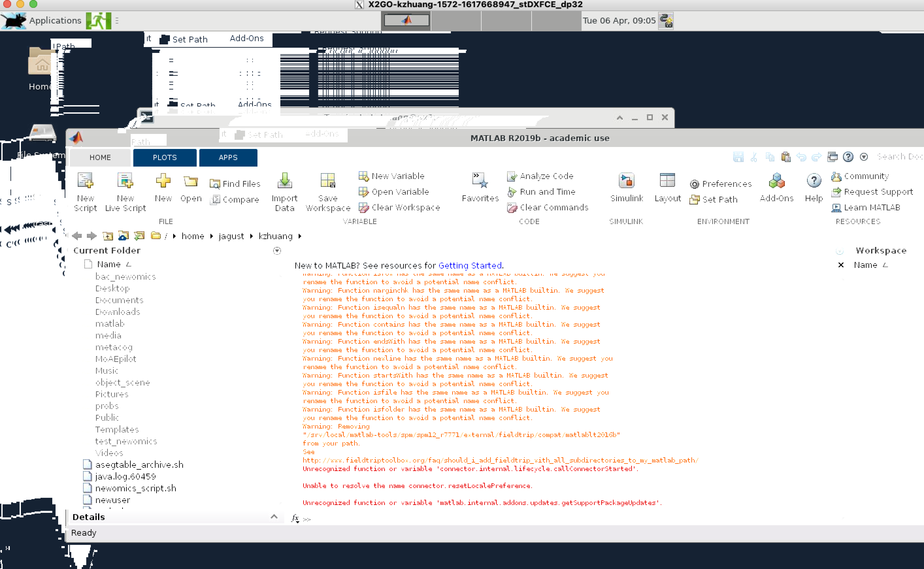
Task: Clear Commands from the window
Action: pyautogui.click(x=548, y=207)
